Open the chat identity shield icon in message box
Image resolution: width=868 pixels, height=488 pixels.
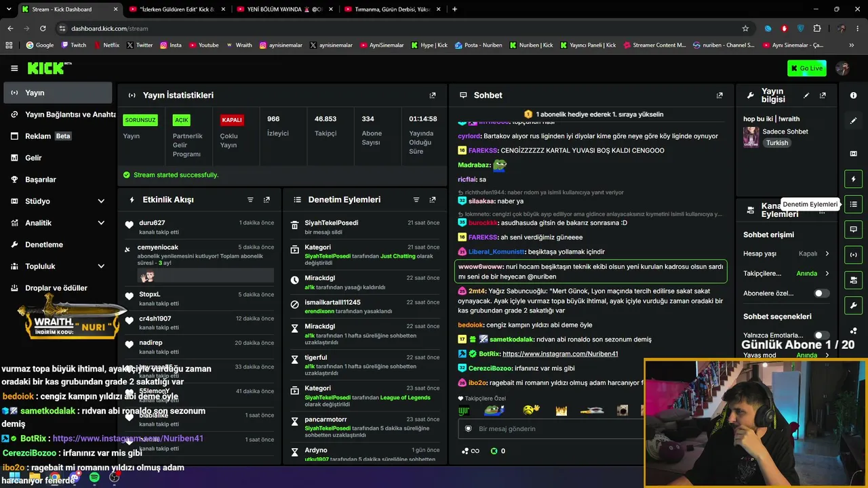[x=468, y=428]
